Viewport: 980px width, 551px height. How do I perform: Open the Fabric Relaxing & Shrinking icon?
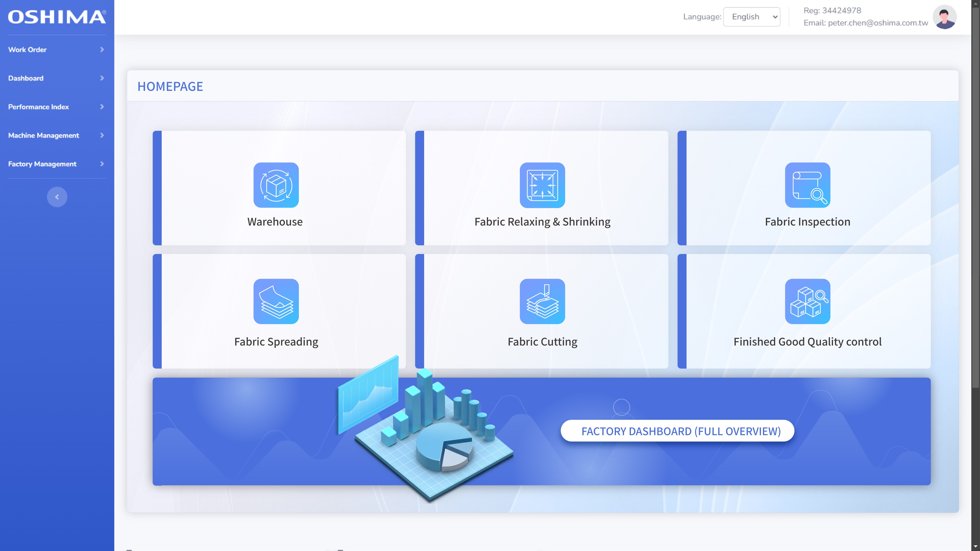[542, 185]
